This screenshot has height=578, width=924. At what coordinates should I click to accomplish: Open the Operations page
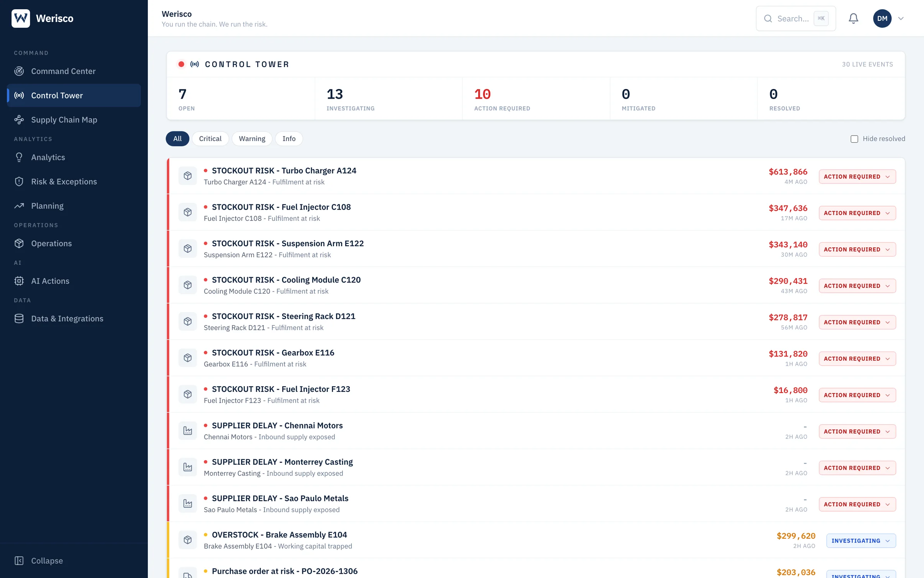pyautogui.click(x=74, y=244)
